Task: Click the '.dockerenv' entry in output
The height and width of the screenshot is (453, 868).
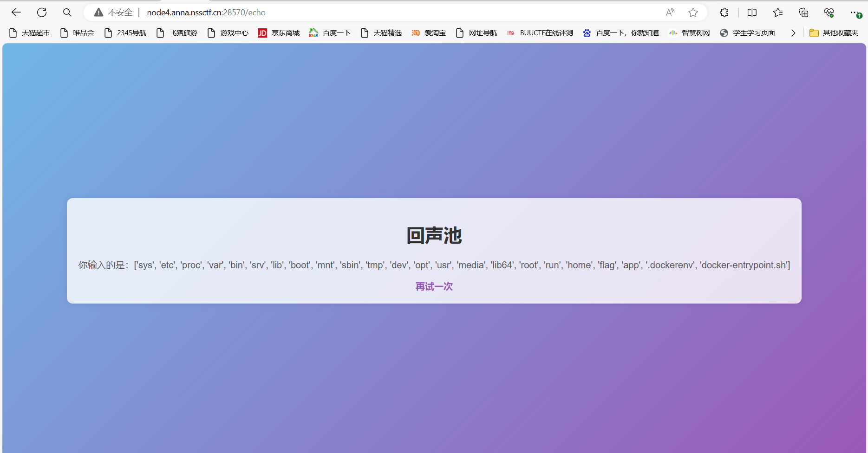Action: 671,265
